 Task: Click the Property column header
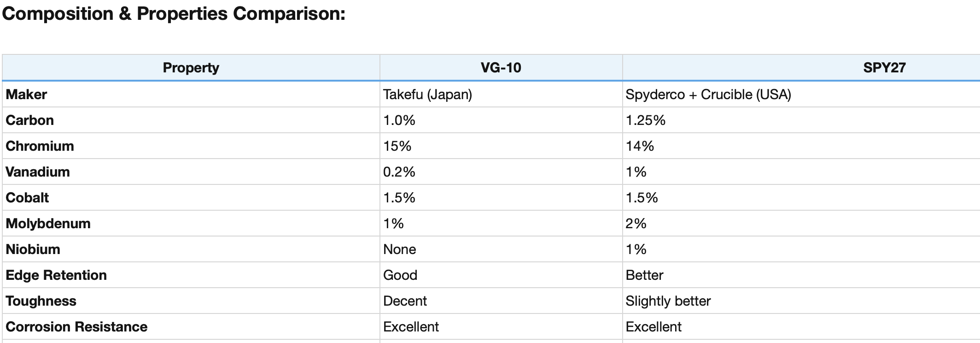point(191,68)
